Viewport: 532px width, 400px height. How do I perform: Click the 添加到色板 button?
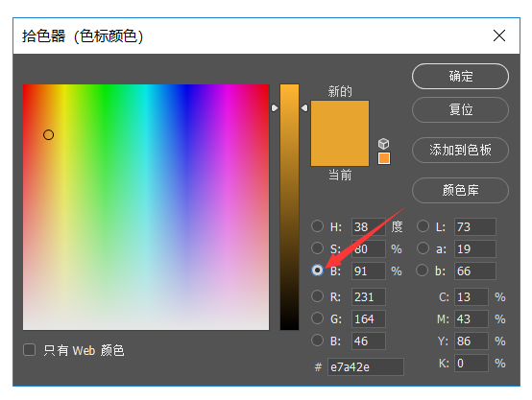460,150
